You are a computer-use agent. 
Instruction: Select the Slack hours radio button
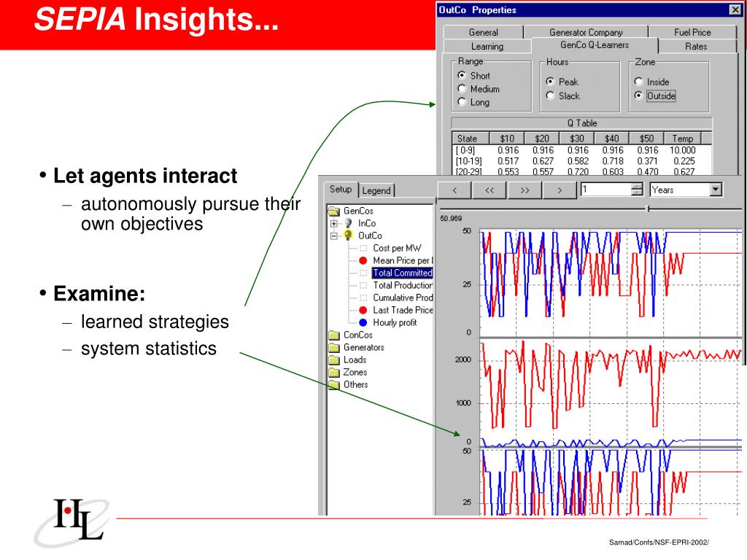(550, 96)
